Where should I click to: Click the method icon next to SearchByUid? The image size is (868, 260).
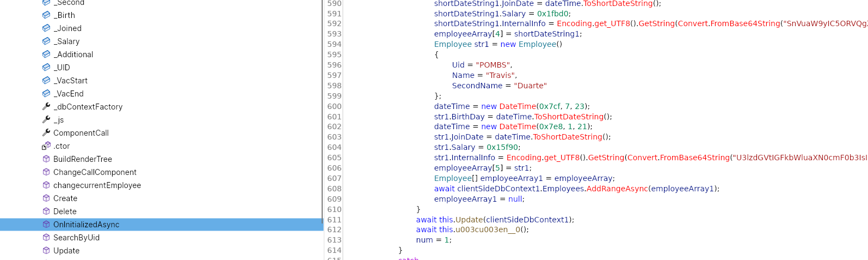click(x=46, y=237)
